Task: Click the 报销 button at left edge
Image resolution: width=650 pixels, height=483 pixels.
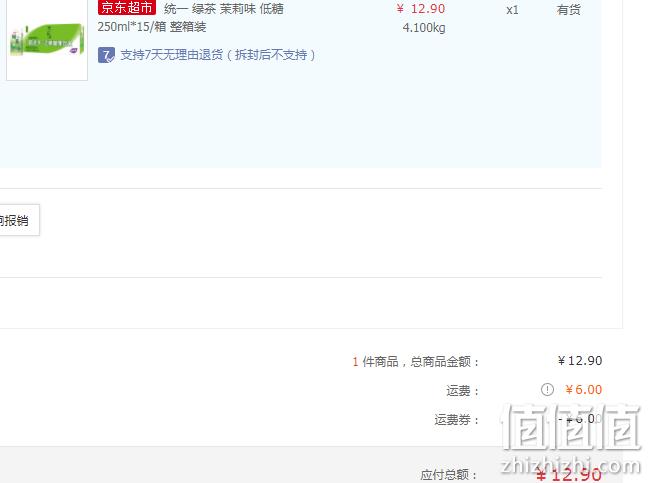Action: [19, 220]
